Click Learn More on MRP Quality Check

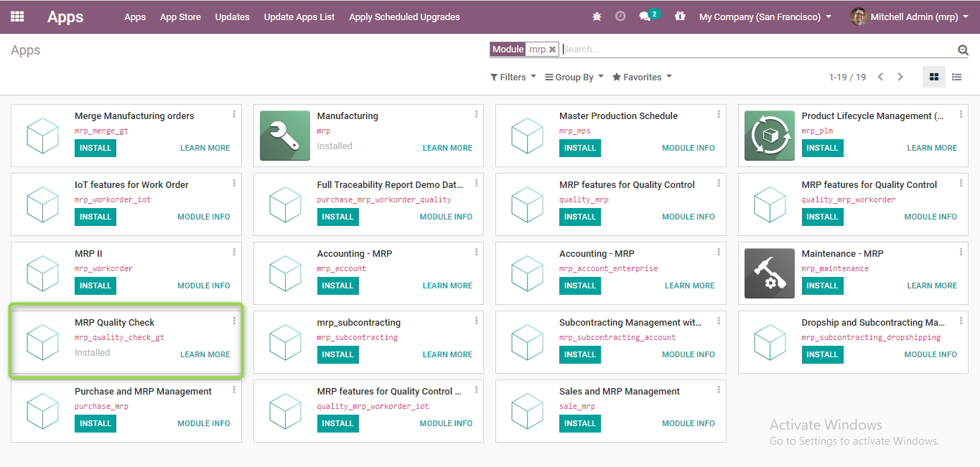coord(205,354)
